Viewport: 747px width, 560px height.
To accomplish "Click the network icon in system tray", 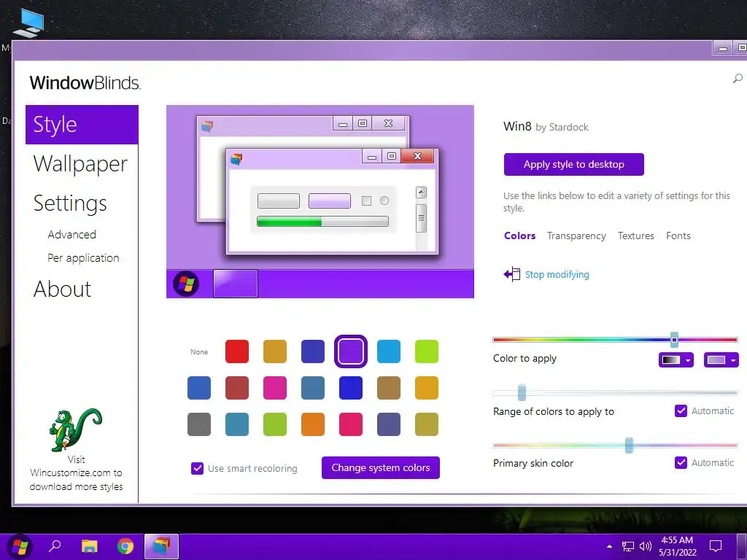I will point(628,547).
